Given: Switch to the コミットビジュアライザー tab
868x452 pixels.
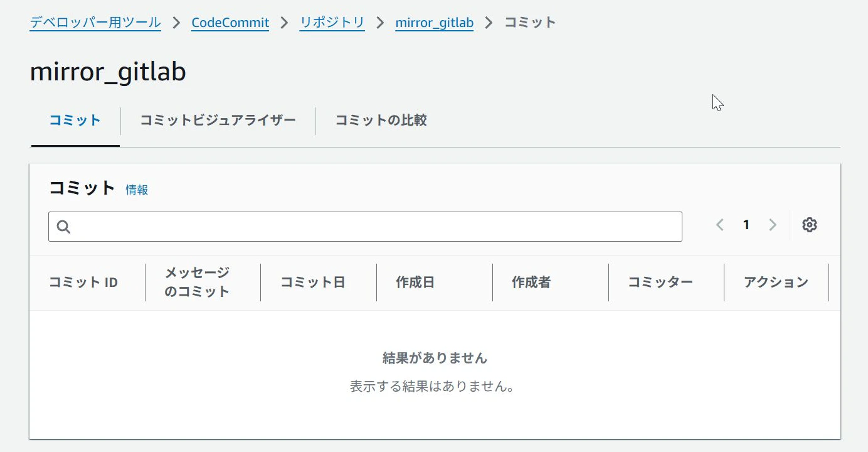Looking at the screenshot, I should (218, 121).
